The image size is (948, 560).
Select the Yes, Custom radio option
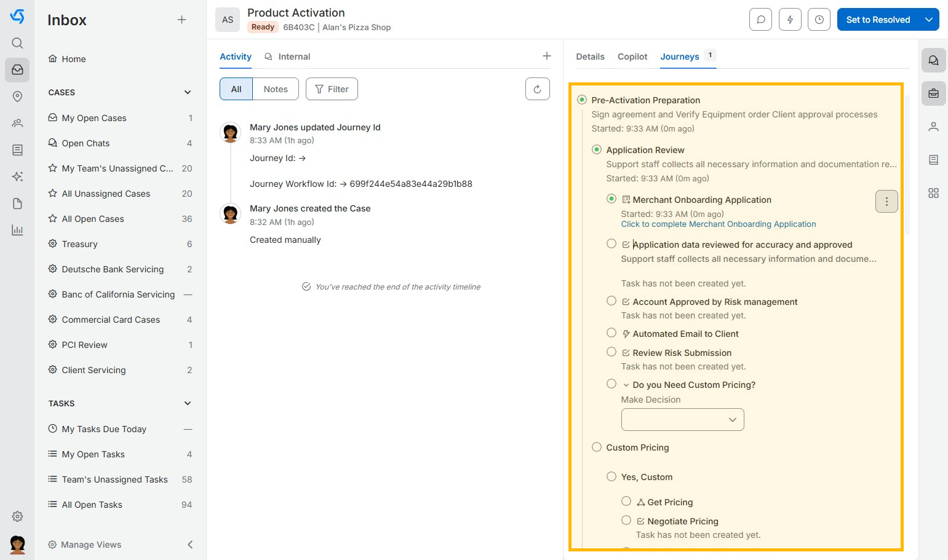611,476
